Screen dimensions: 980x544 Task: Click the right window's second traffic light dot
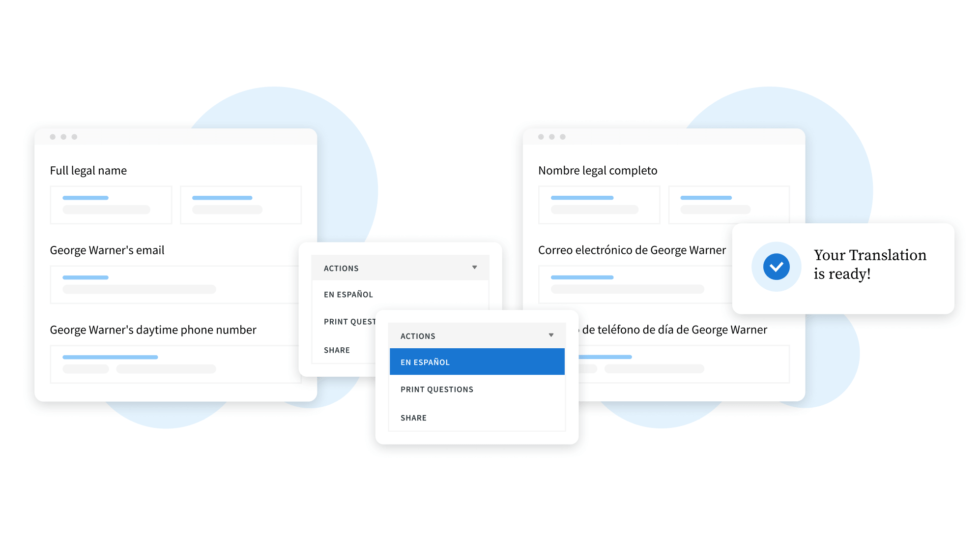(552, 137)
